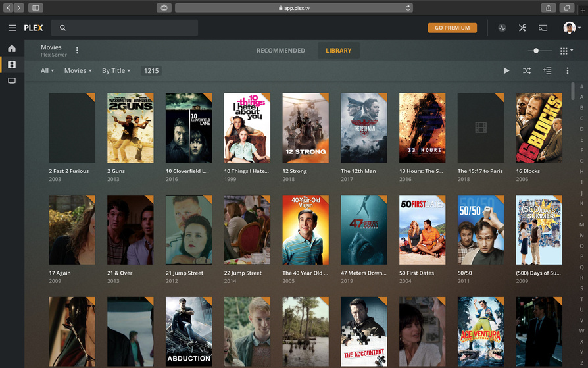Select the Movies film icon in sidebar
The height and width of the screenshot is (368, 588).
[12, 65]
